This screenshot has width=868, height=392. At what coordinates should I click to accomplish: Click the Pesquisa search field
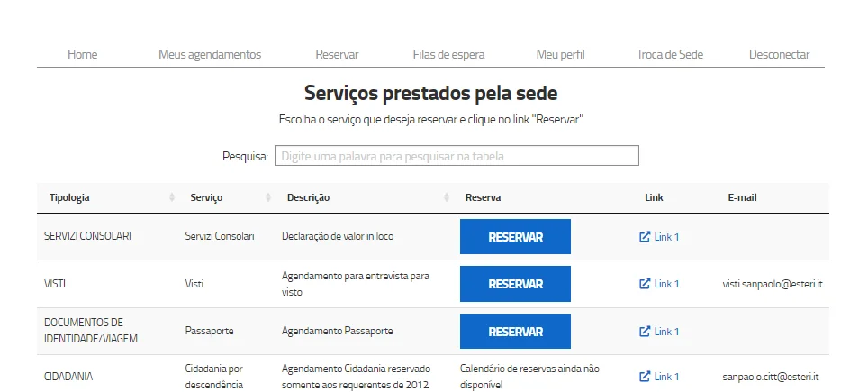coord(457,156)
